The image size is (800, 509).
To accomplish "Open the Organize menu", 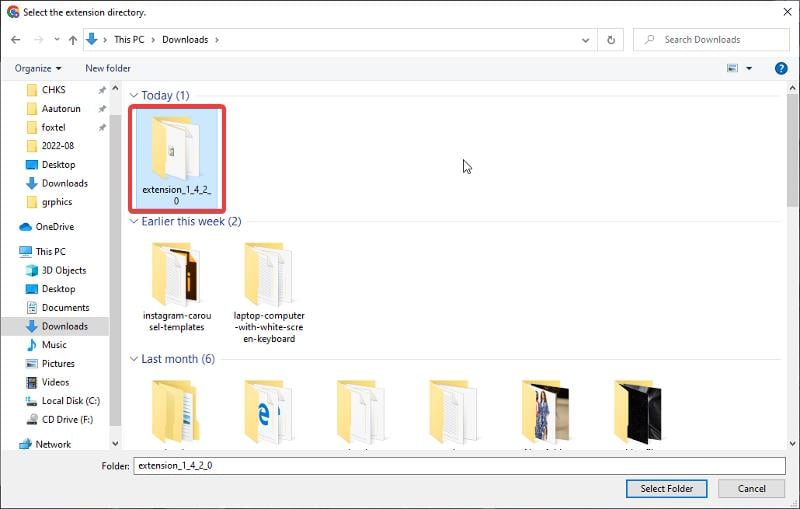I will 38,68.
